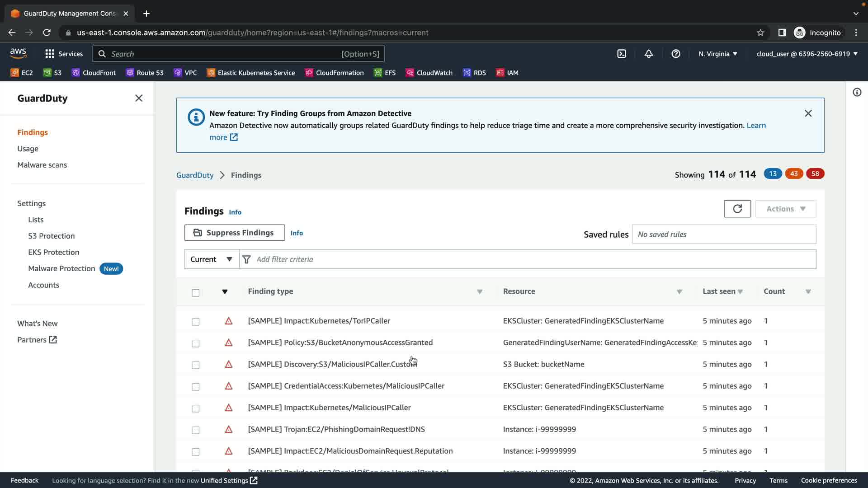Click the GuardDuty breadcrumb link
This screenshot has height=488, width=868.
coord(194,175)
